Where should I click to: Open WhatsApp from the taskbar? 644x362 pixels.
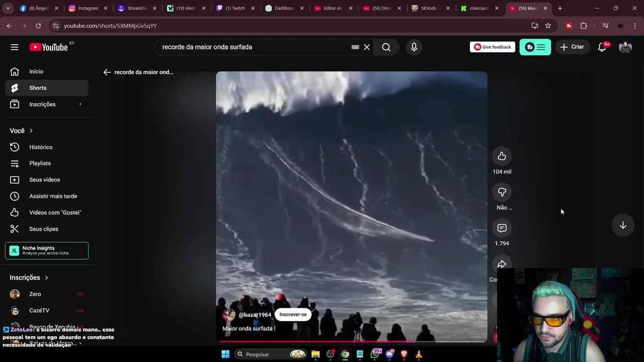[375, 354]
